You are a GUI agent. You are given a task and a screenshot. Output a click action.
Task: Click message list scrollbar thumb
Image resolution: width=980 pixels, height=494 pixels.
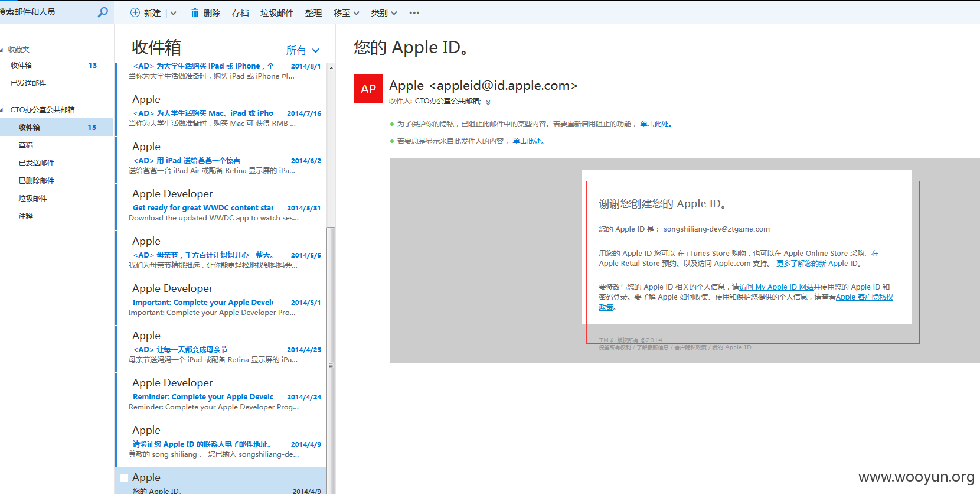pyautogui.click(x=331, y=360)
